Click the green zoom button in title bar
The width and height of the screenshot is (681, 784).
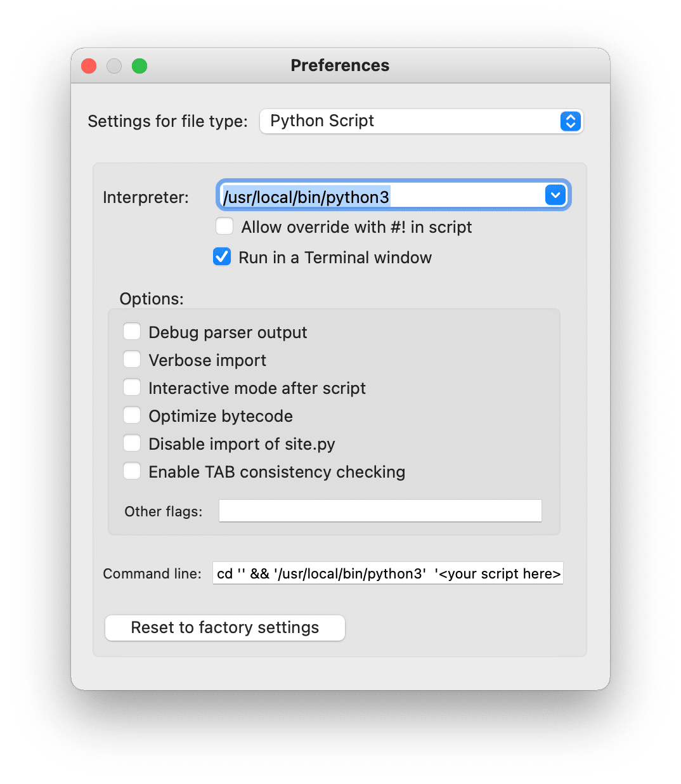[139, 65]
